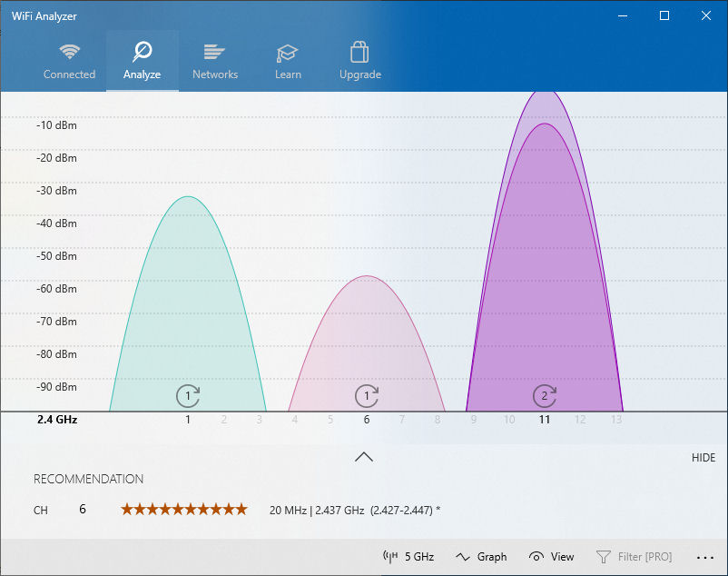Click the Learn graduation cap icon
728x576 pixels.
(x=287, y=50)
